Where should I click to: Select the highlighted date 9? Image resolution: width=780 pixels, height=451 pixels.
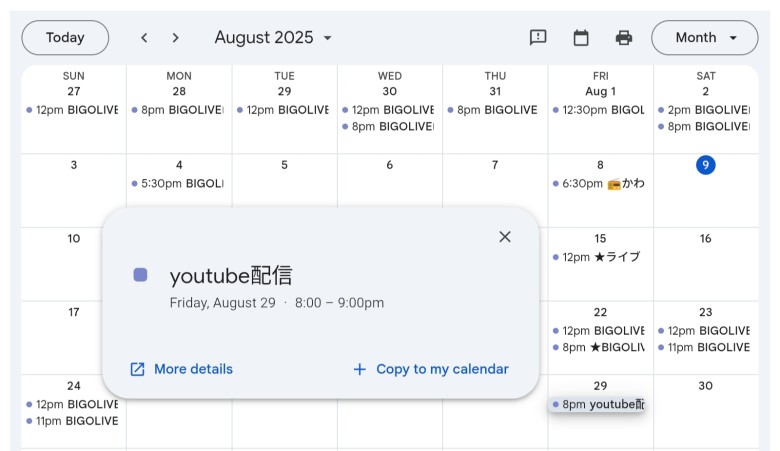pos(706,165)
